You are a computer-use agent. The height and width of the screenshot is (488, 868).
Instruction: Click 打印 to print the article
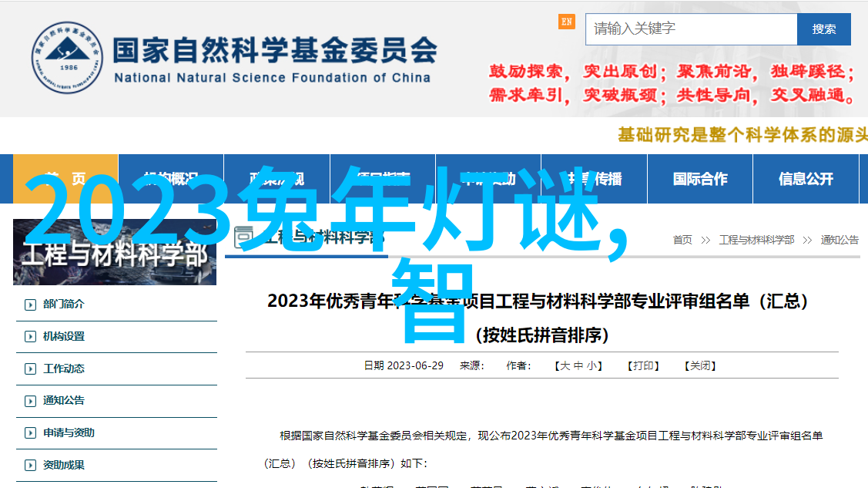[644, 365]
